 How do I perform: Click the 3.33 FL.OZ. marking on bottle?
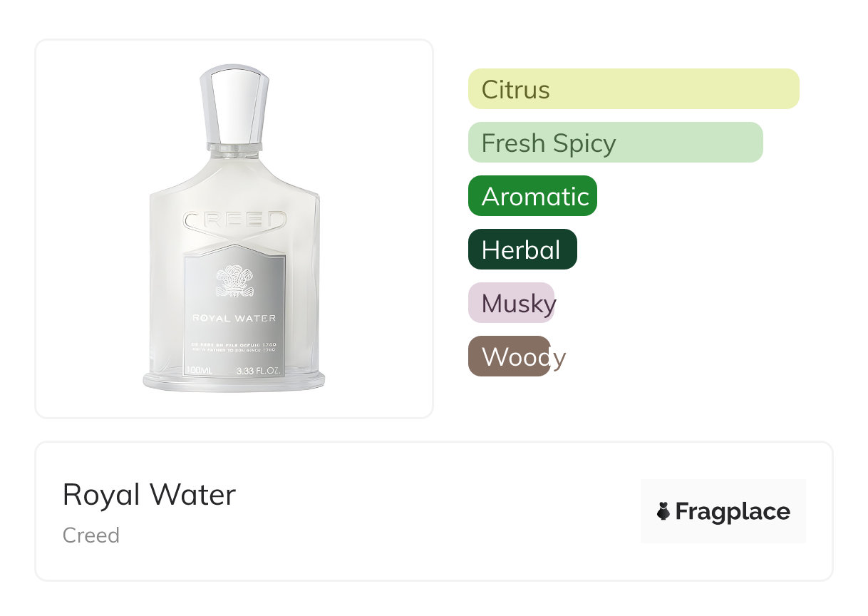click(x=260, y=371)
